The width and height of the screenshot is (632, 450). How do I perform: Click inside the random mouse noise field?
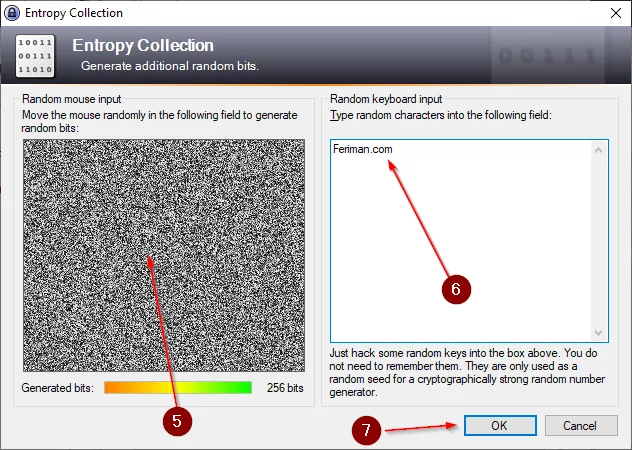coord(164,255)
